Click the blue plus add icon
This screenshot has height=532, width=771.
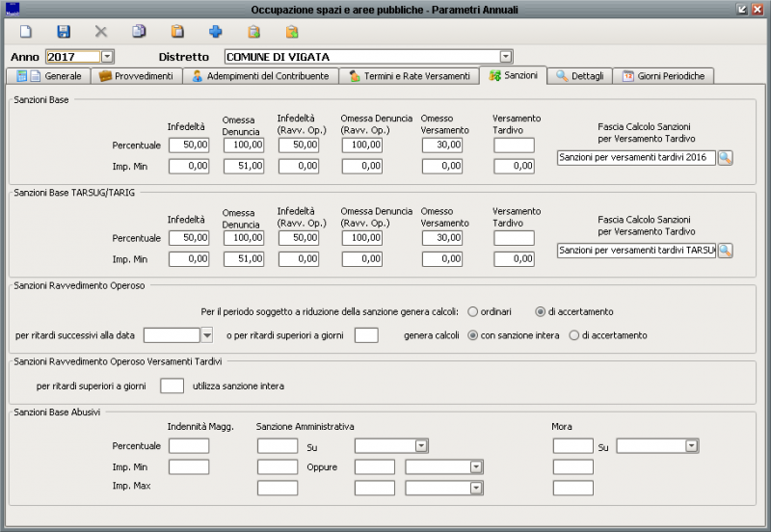click(x=215, y=32)
